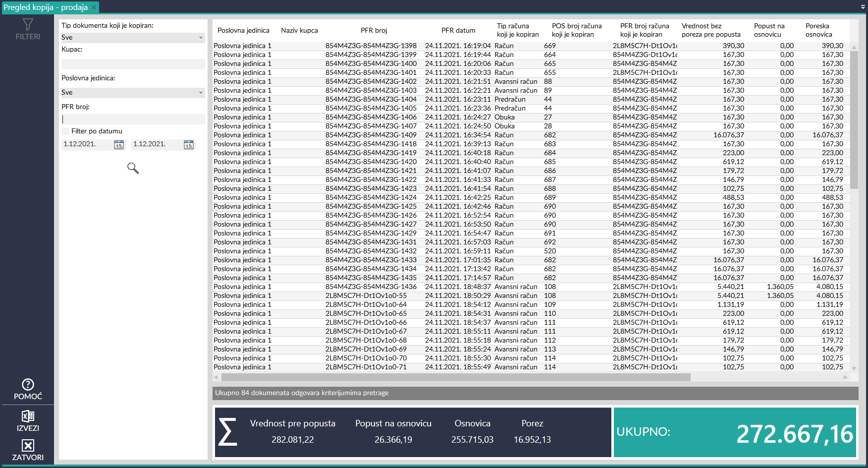Select row 854M4Z3G-854M4Z3G-1409
868x468 pixels.
click(x=531, y=135)
